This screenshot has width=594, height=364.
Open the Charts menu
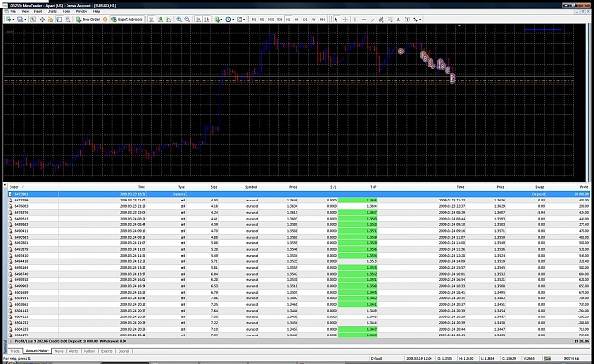coord(52,11)
